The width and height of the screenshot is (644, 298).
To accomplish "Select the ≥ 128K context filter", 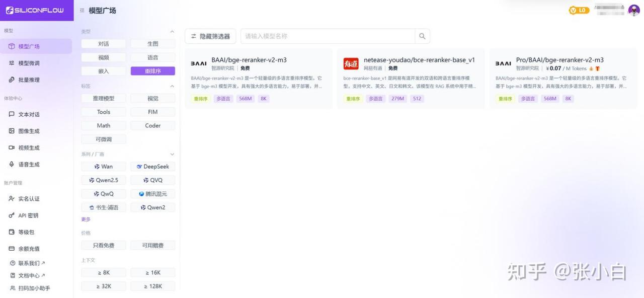I will coord(153,286).
